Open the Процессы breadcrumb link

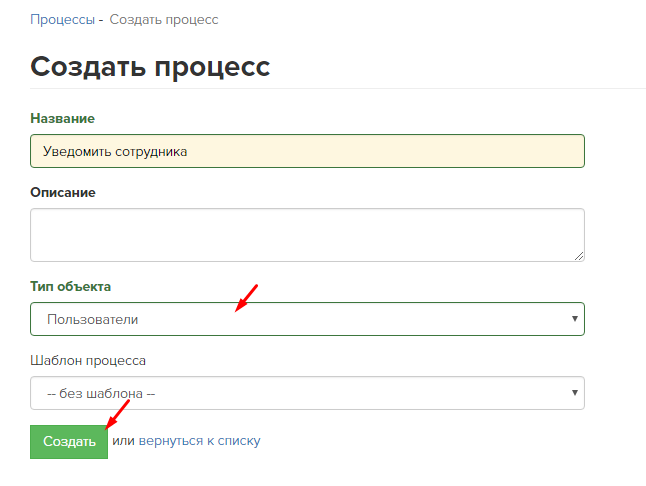click(x=63, y=20)
